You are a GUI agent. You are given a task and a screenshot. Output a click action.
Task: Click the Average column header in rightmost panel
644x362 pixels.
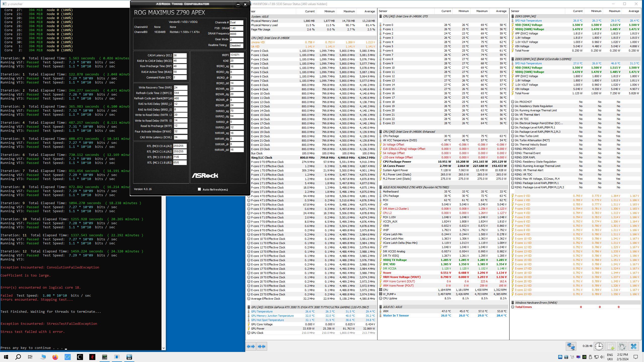pyautogui.click(x=633, y=11)
